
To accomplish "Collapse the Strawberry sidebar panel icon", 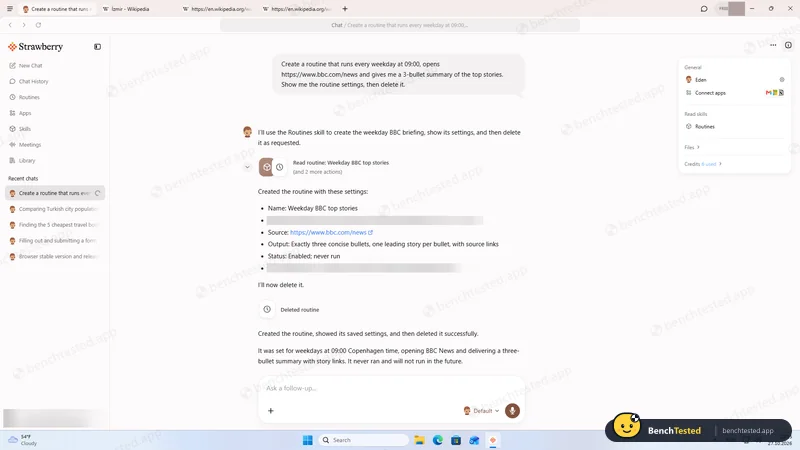I will click(x=97, y=46).
